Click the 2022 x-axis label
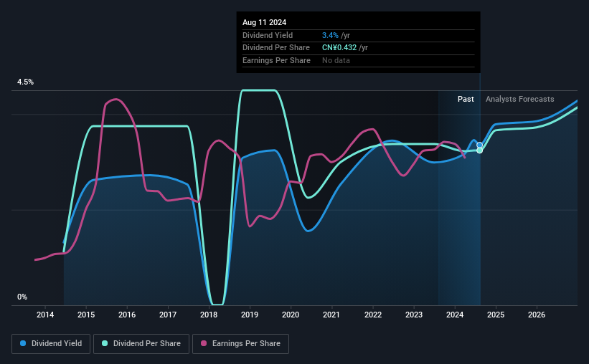This screenshot has width=589, height=364. [373, 315]
